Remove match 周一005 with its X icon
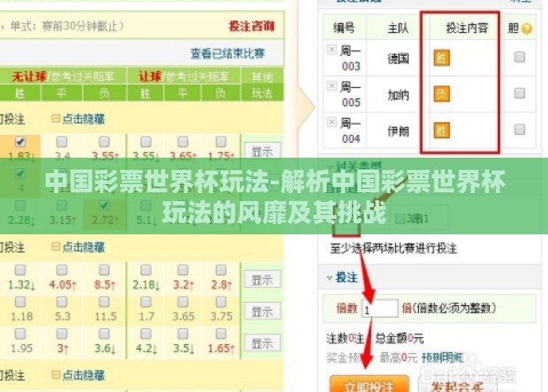The width and height of the screenshot is (548, 392). [x=331, y=85]
